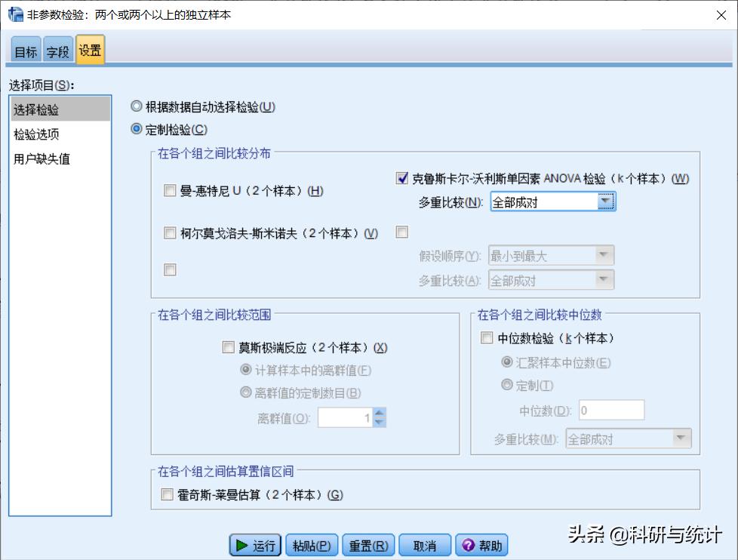Image resolution: width=738 pixels, height=560 pixels.
Task: Enable the 曼-惠特尼 U（2 个样本）checkbox
Action: point(170,191)
